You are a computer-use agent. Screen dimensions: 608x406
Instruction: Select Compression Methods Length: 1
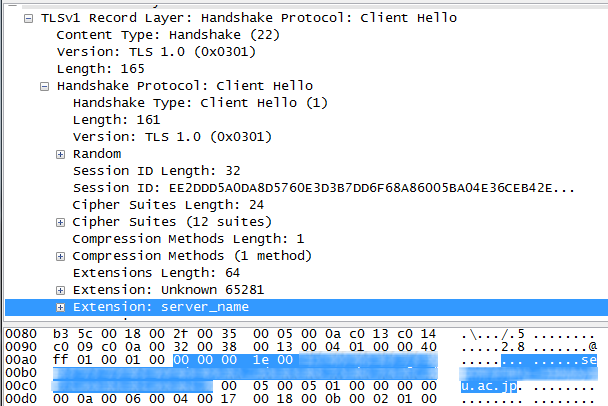coord(188,239)
